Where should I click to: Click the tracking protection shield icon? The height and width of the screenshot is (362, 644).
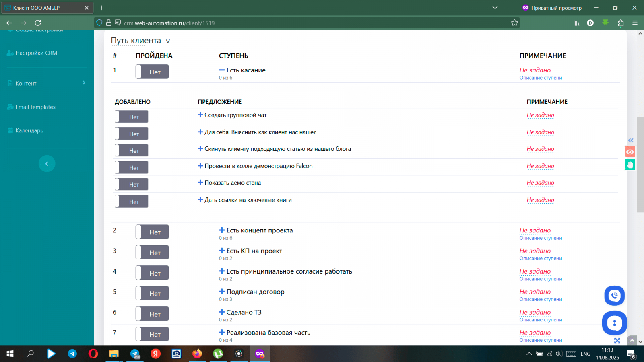coord(99,23)
